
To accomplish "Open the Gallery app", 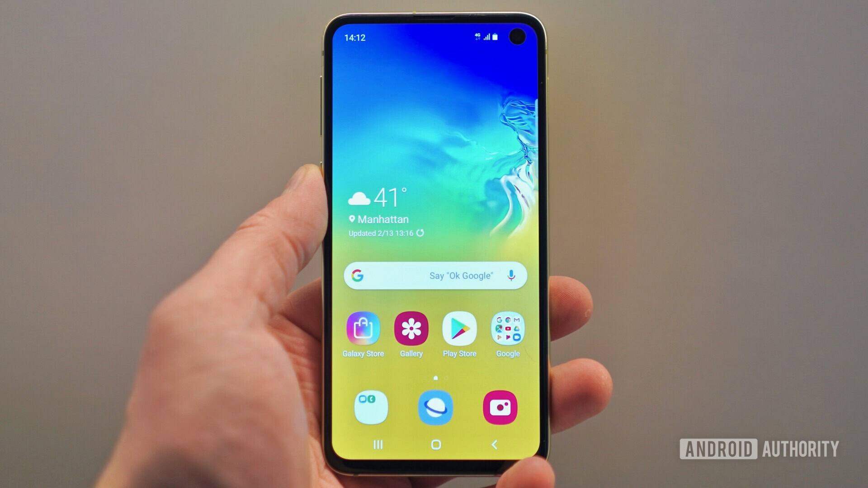I will (411, 329).
